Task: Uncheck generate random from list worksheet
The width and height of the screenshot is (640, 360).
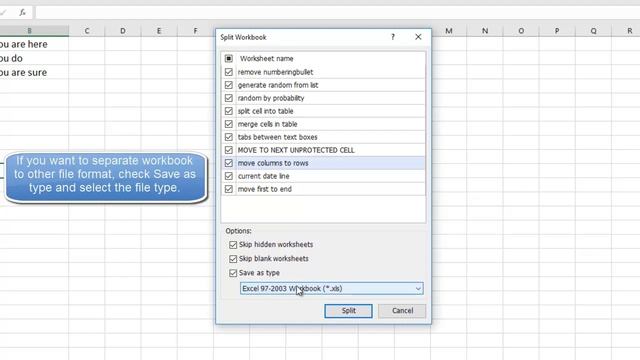Action: click(x=229, y=85)
